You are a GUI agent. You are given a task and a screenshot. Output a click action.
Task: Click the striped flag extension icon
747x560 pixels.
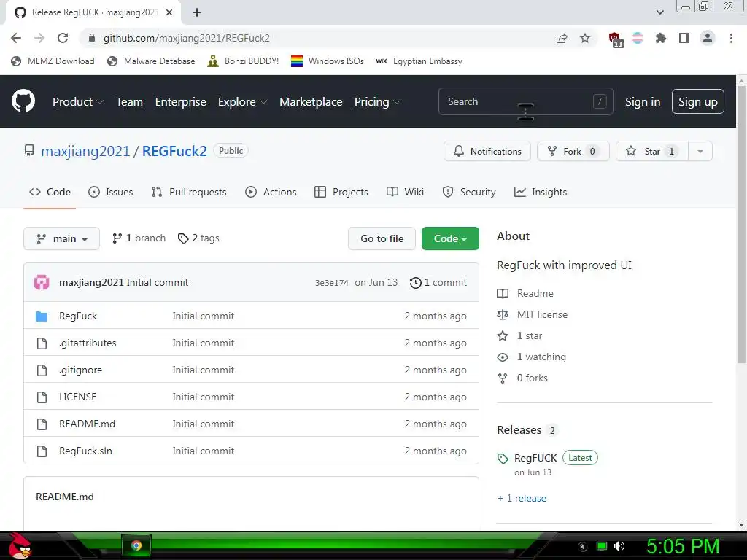[638, 38]
